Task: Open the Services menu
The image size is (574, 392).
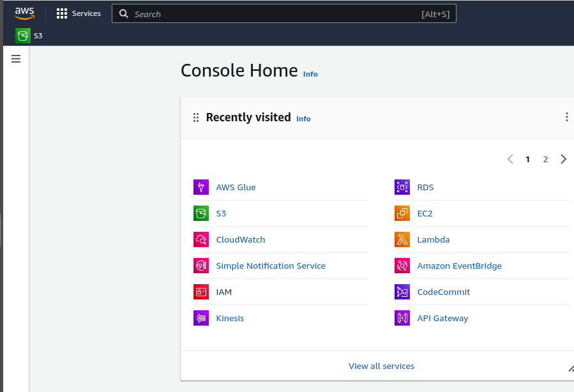Action: 79,13
